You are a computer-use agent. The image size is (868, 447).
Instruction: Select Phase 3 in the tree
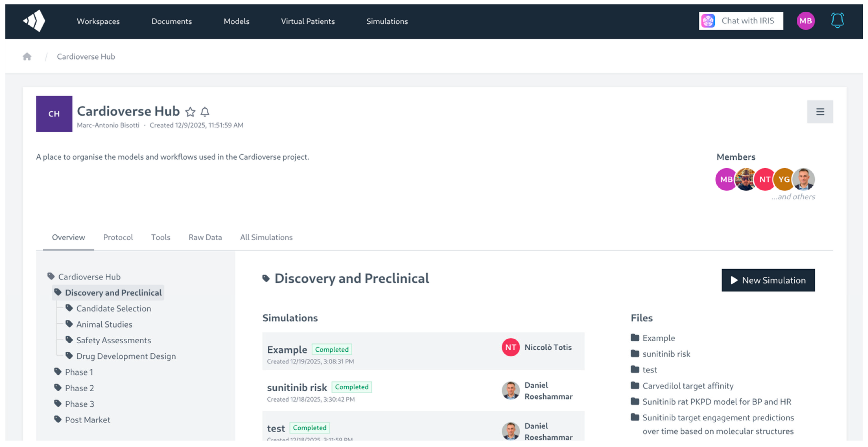pos(74,404)
